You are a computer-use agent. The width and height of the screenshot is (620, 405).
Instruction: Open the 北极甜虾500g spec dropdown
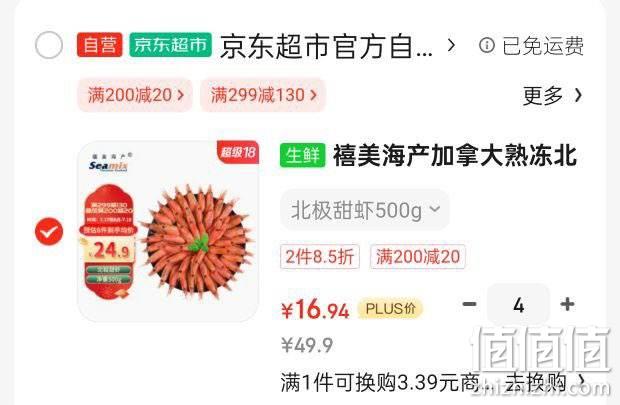(365, 210)
